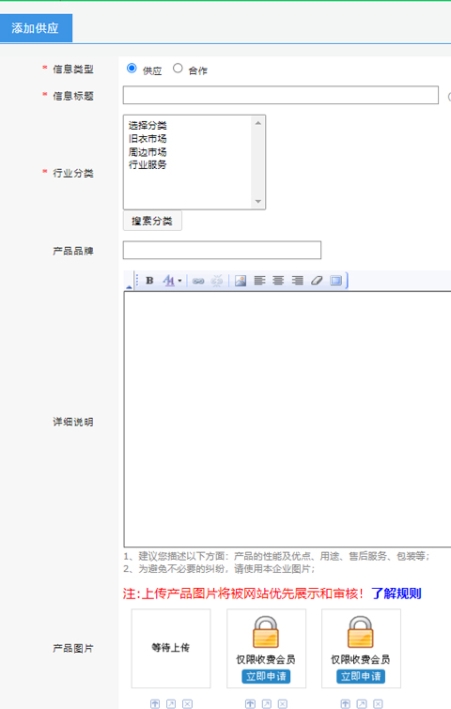The height and width of the screenshot is (709, 451).
Task: Click the 等待上传 image thumbnail box
Action: [171, 648]
